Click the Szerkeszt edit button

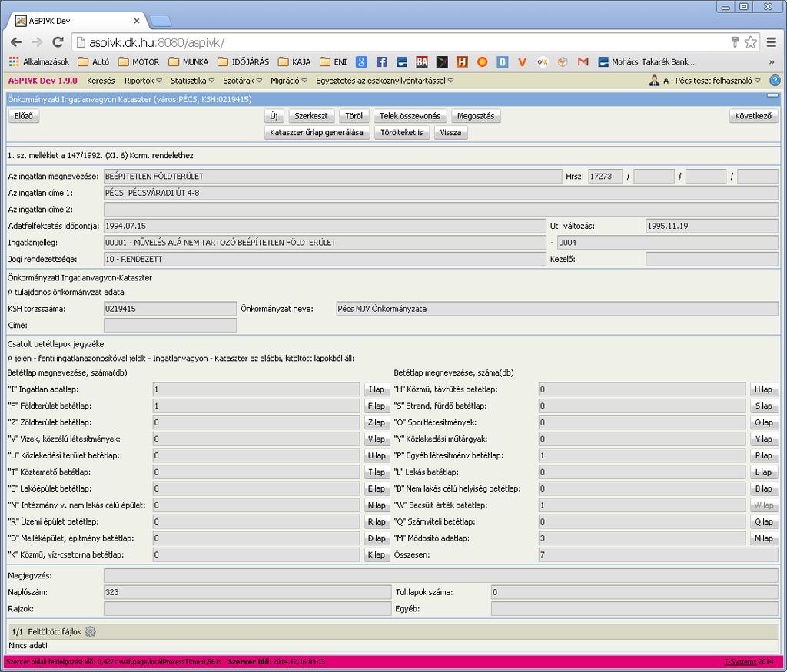click(310, 116)
